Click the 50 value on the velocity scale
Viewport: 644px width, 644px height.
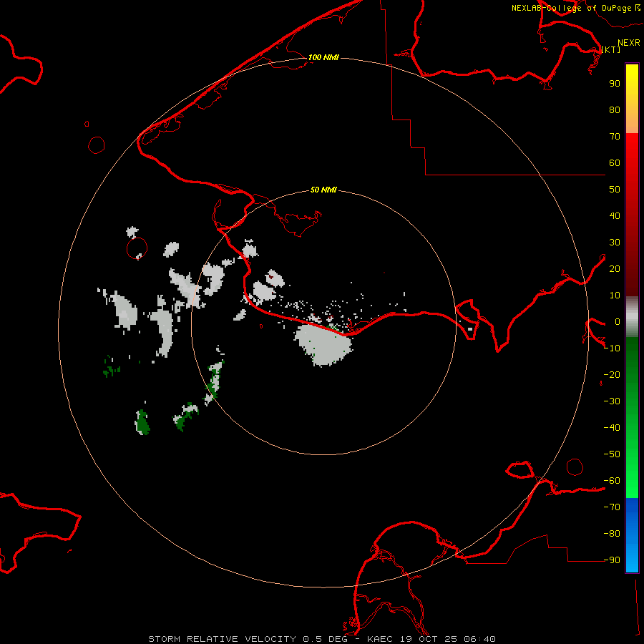pyautogui.click(x=615, y=190)
